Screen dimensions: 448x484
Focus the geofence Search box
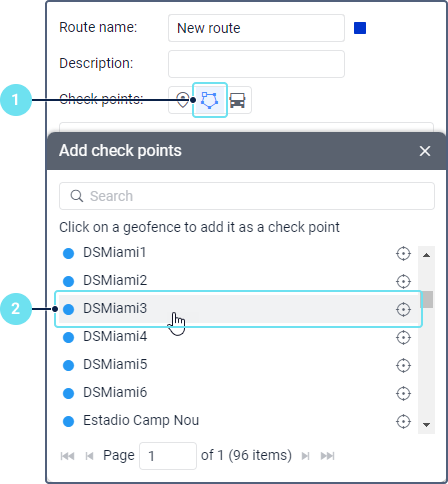247,196
